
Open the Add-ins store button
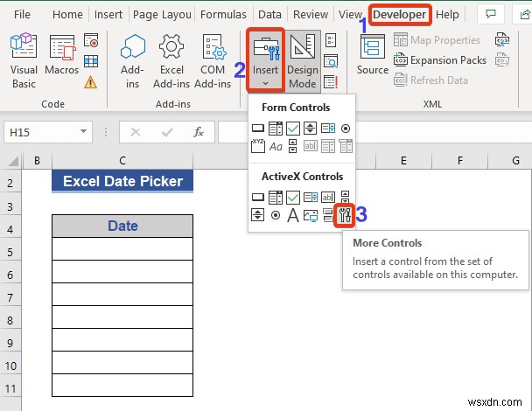pyautogui.click(x=132, y=61)
